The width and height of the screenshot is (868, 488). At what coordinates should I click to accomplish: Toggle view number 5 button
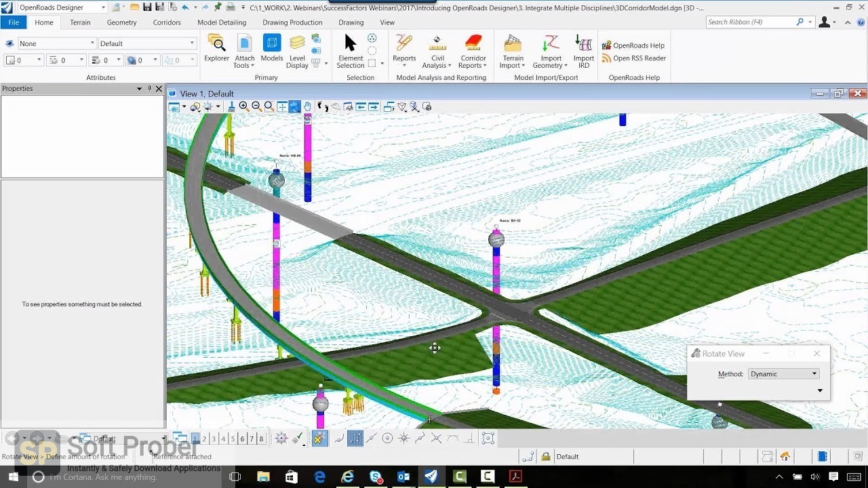(233, 439)
